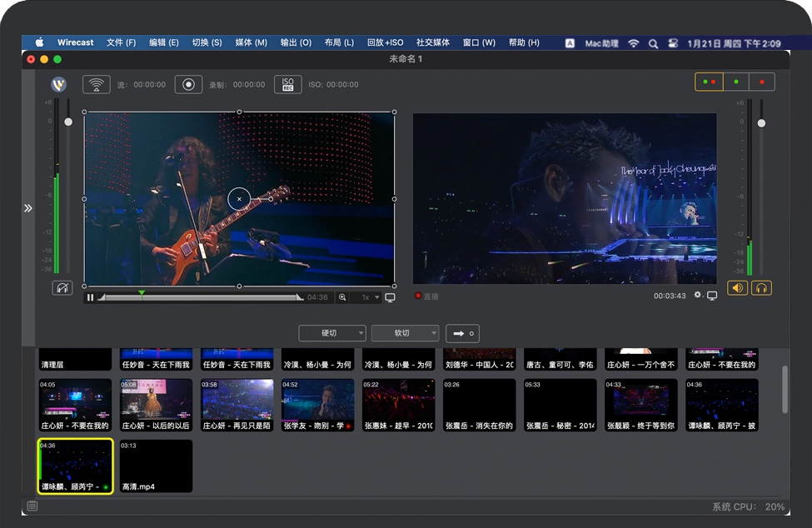The image size is (812, 528).
Task: Start ISO recording with the ISO REC icon
Action: (x=288, y=84)
